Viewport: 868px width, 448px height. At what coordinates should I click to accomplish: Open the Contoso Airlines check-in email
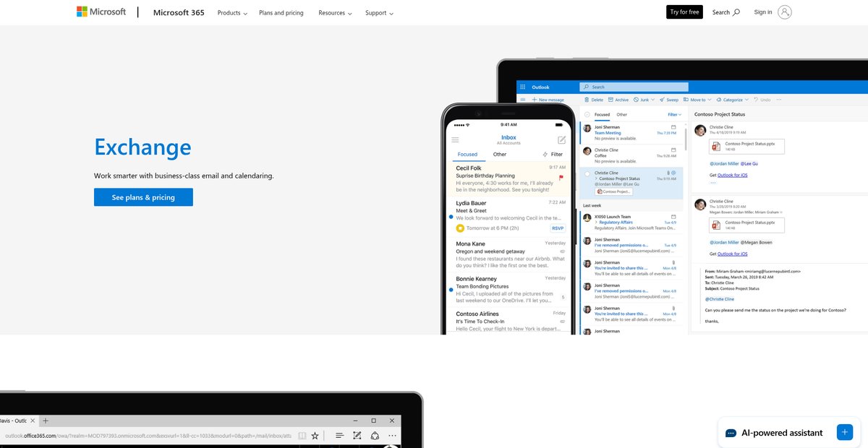click(x=508, y=322)
